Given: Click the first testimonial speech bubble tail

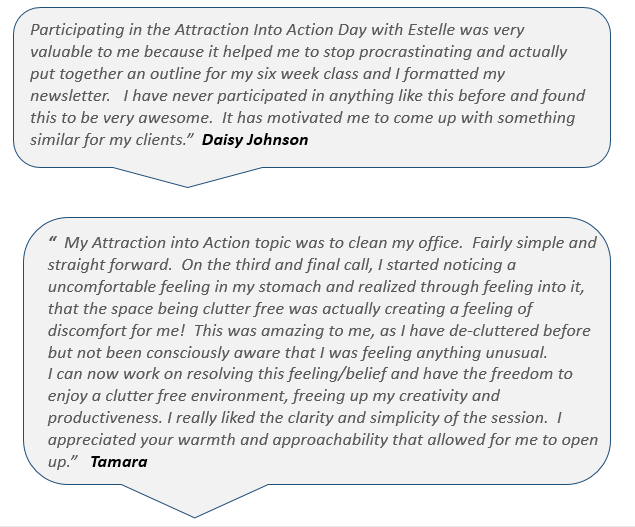Looking at the screenshot, I should 187,177.
